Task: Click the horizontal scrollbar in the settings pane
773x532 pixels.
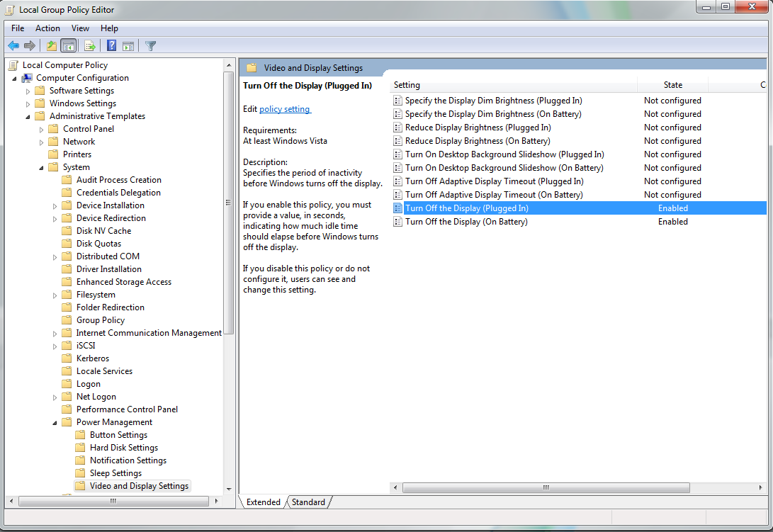Action: [546, 487]
